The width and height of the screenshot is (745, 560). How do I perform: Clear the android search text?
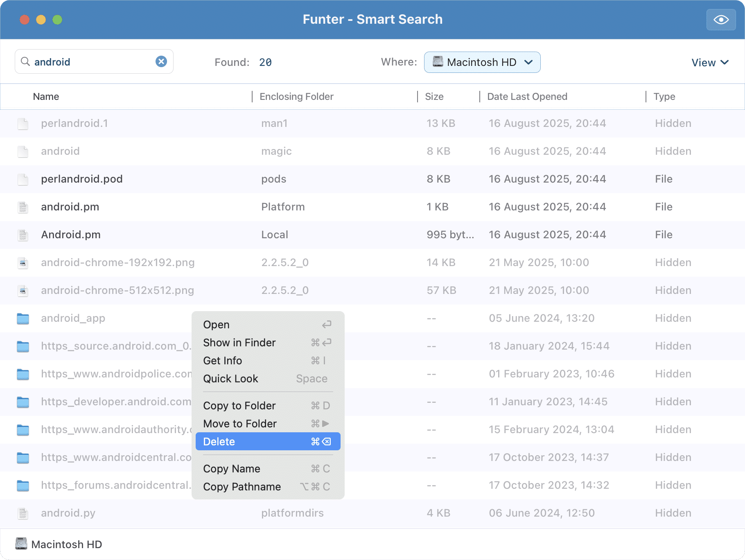tap(161, 61)
